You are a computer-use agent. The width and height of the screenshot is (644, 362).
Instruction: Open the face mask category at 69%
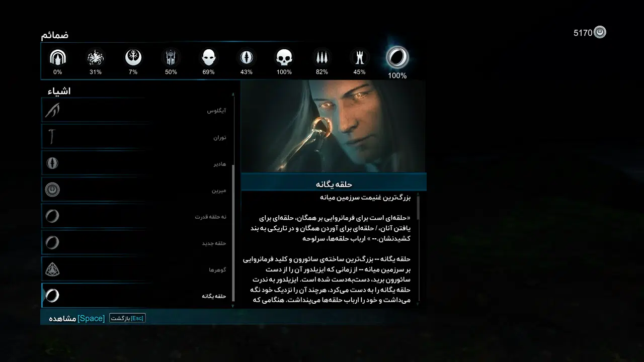(x=209, y=57)
